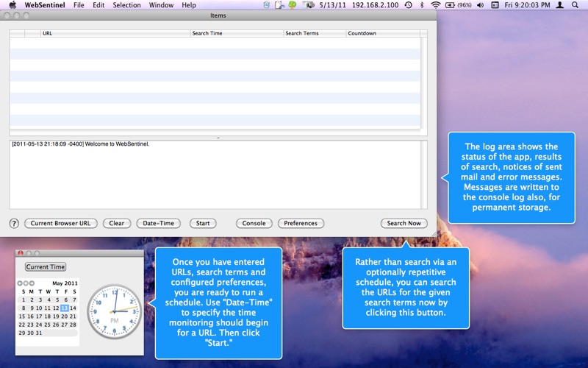Click the PM indicator on clock

pyautogui.click(x=115, y=320)
